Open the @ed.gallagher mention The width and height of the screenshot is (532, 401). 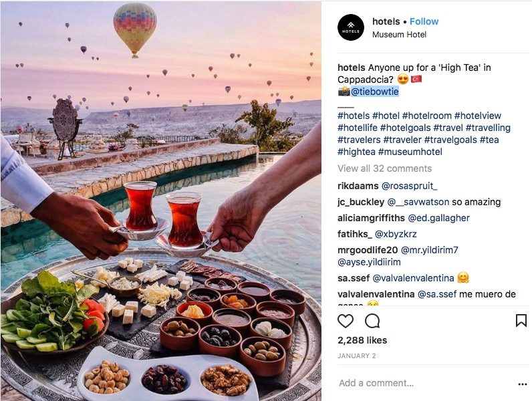438,218
